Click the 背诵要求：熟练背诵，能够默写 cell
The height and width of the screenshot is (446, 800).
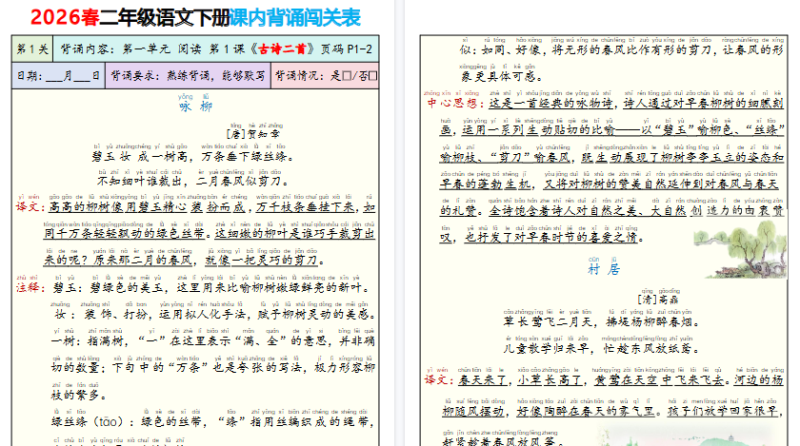188,76
